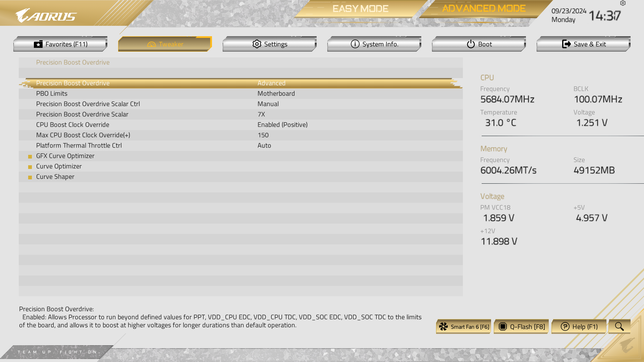The height and width of the screenshot is (362, 644).
Task: Change Platform Thermal Throttle Ctrl Auto value
Action: [264, 145]
